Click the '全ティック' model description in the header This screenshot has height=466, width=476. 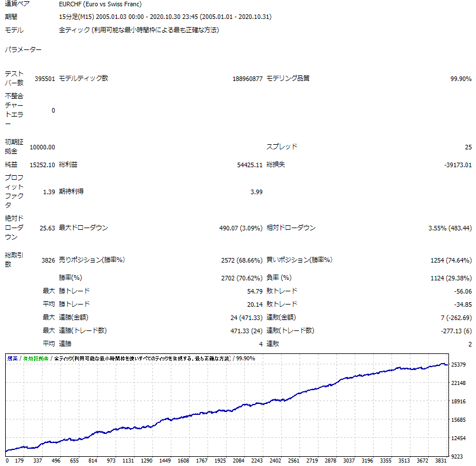click(139, 30)
